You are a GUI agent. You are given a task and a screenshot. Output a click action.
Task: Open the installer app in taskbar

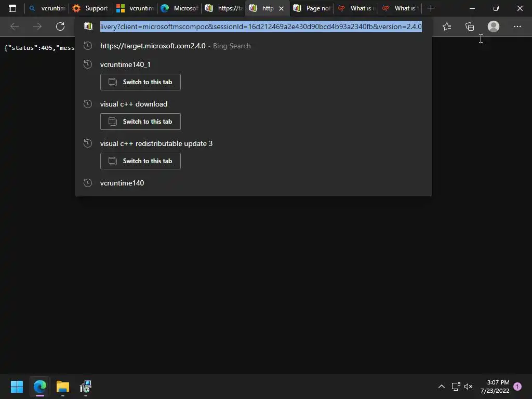click(x=86, y=387)
